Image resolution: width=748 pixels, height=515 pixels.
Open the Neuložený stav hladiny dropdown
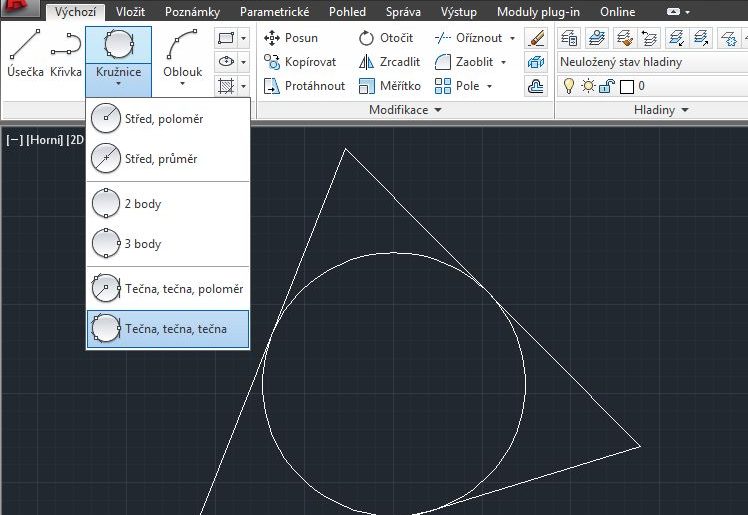650,62
